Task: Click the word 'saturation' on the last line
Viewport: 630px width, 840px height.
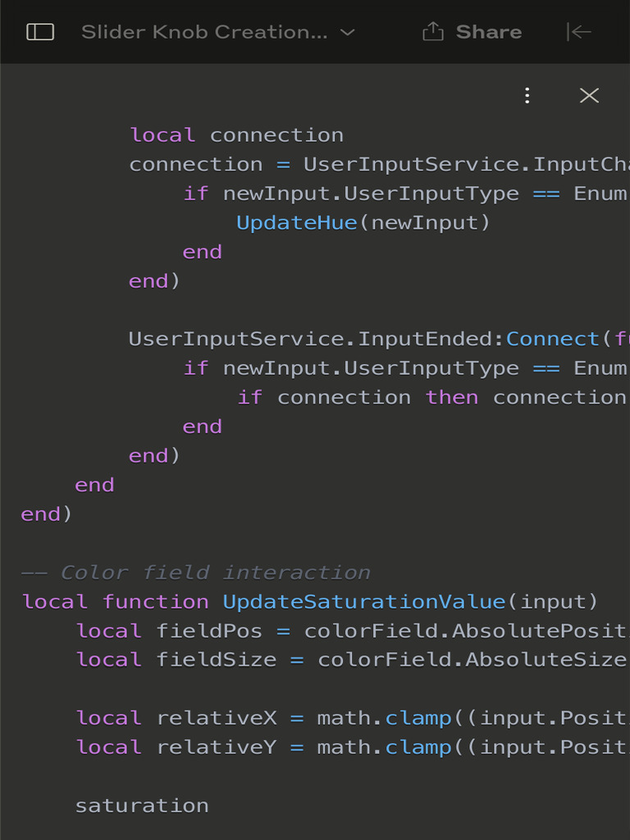Action: [142, 806]
